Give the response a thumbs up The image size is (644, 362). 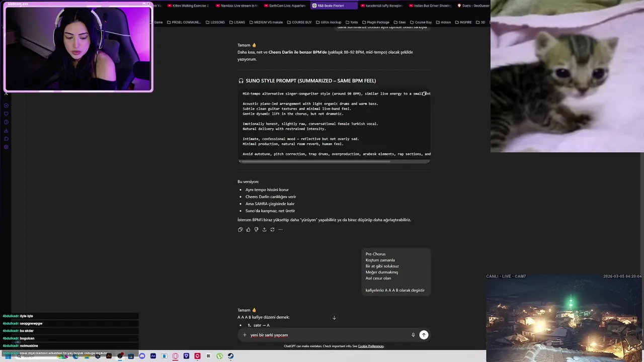(x=248, y=230)
